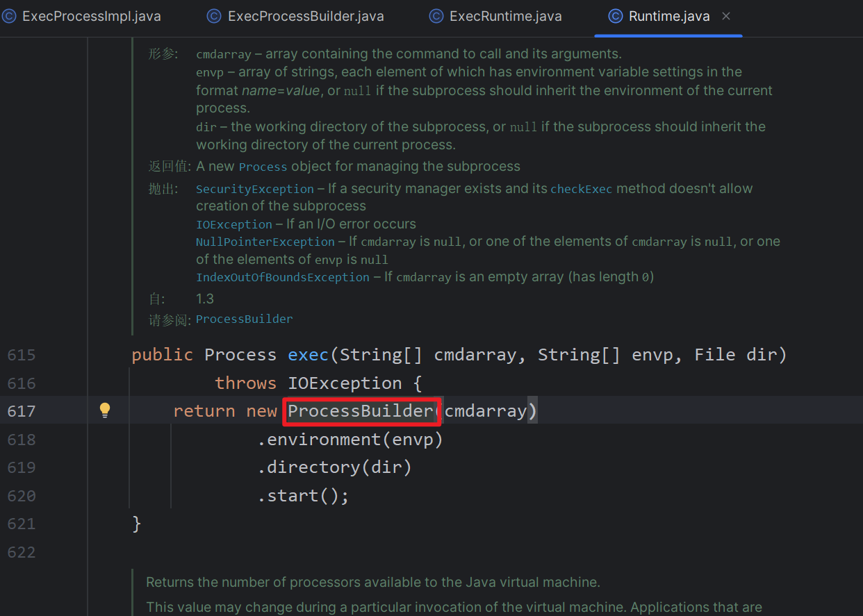
Task: Click the ExecRuntime.java class icon
Action: click(x=436, y=16)
